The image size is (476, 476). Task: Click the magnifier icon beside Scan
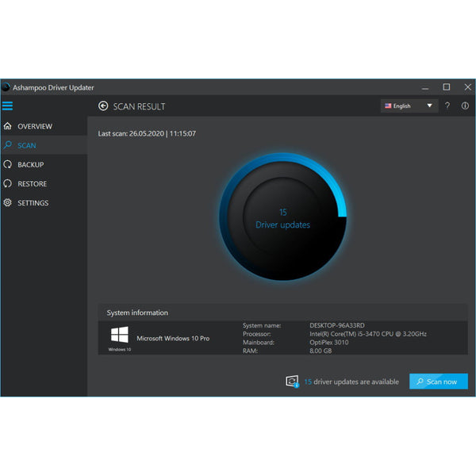pyautogui.click(x=8, y=145)
